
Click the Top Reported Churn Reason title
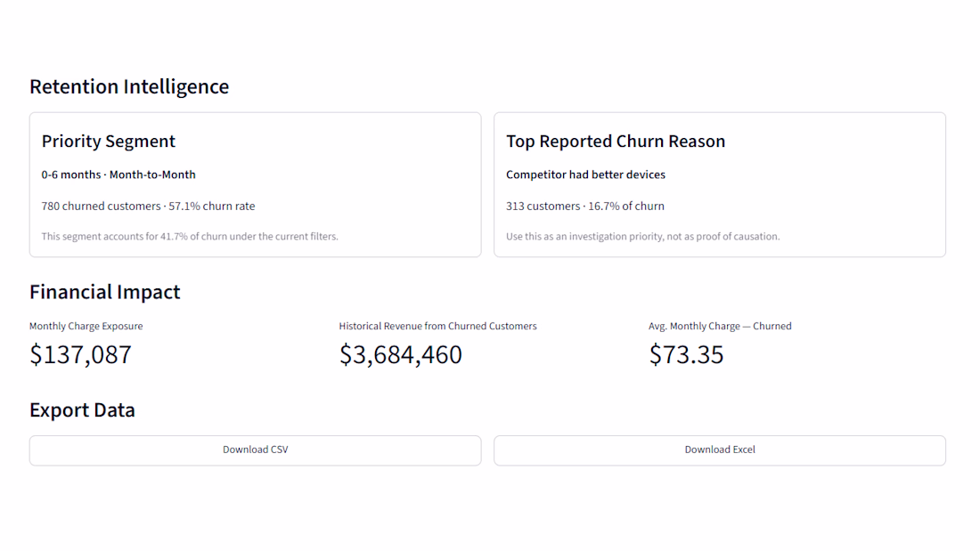[616, 142]
